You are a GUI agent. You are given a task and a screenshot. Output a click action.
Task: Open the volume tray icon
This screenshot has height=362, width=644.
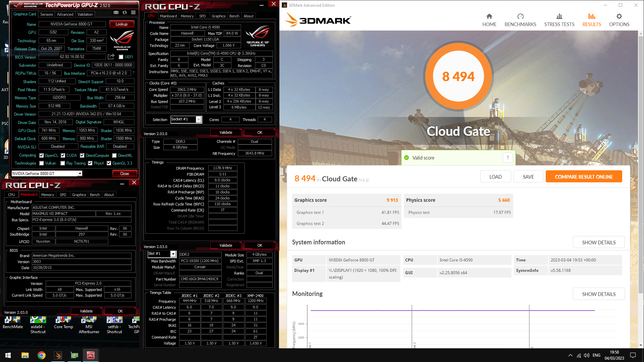coord(587,355)
